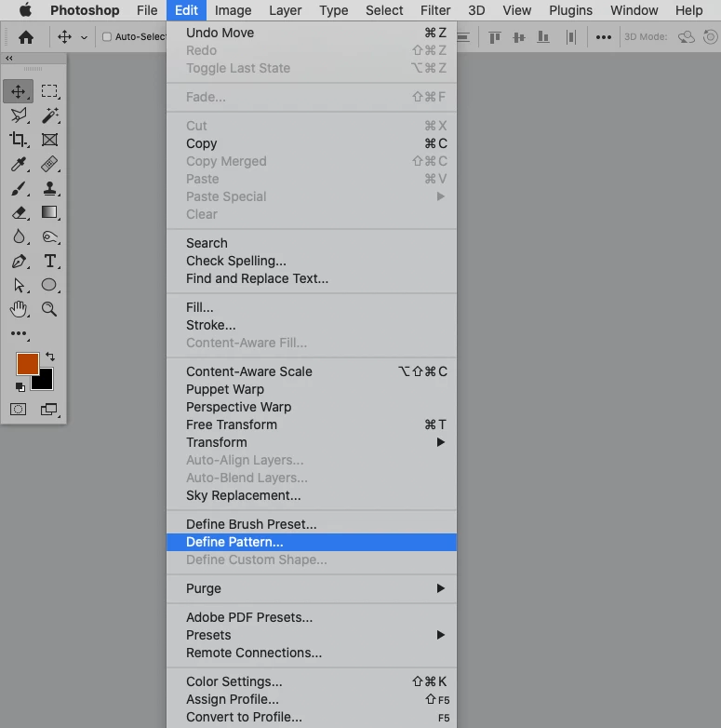Swap foreground and background colors

click(50, 357)
